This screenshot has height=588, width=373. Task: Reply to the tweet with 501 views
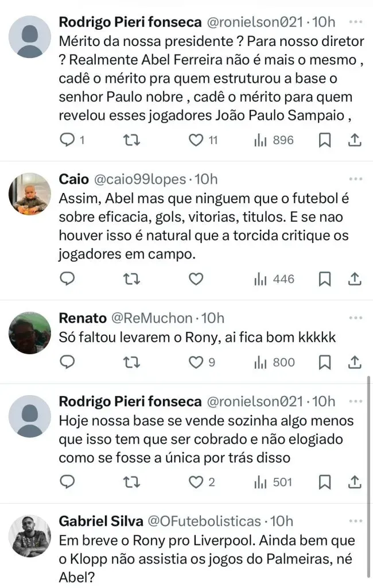pyautogui.click(x=68, y=482)
